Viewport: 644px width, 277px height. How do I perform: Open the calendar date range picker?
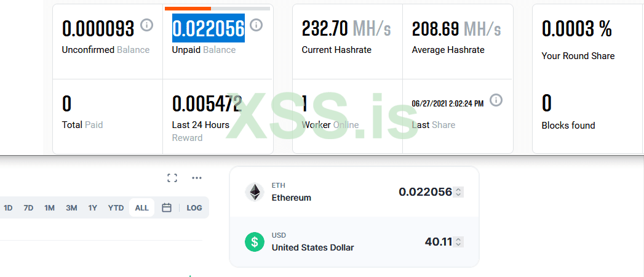pyautogui.click(x=166, y=207)
